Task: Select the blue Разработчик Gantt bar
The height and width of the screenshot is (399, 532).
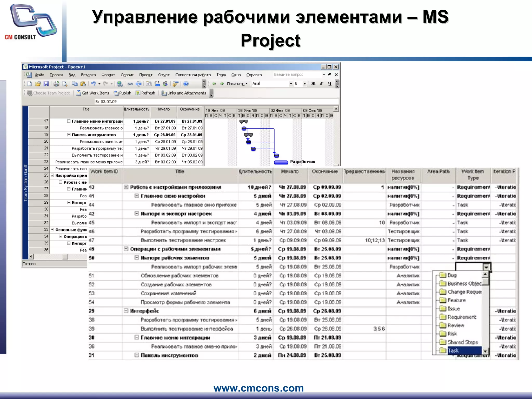Action: coord(281,162)
